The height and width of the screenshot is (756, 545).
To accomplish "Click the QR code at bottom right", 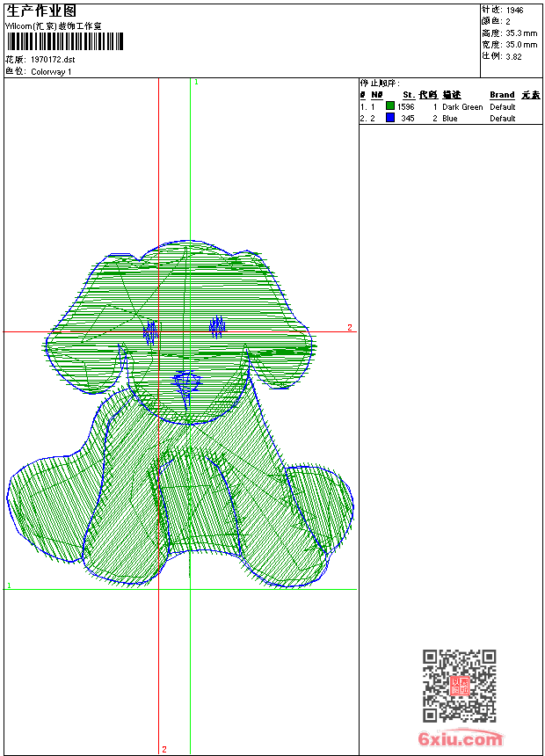I will click(459, 686).
